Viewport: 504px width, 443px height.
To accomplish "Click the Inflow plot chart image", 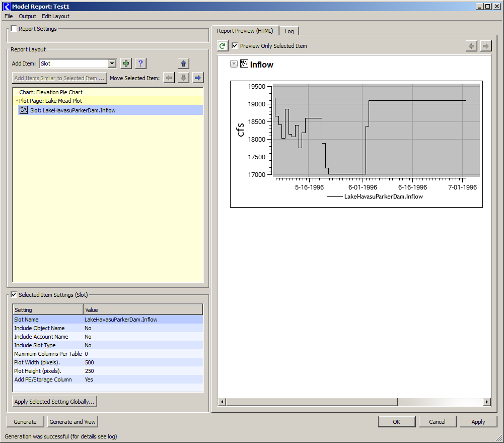I will (356, 144).
